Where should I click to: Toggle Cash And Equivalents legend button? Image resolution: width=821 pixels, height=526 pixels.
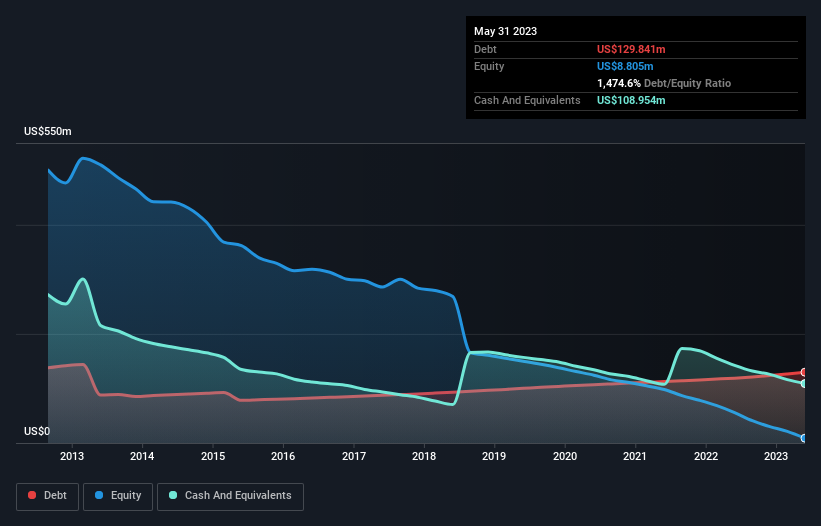pos(230,496)
